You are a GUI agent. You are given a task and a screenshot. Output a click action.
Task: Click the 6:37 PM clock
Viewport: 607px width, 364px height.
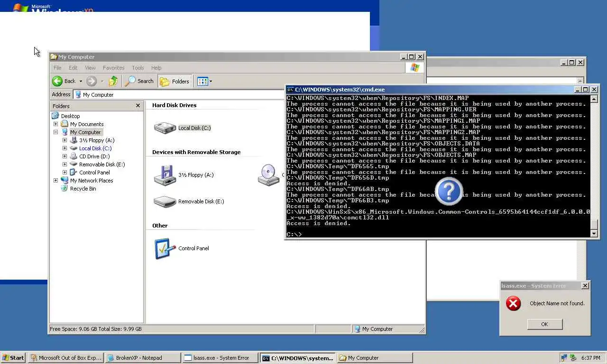pos(591,358)
